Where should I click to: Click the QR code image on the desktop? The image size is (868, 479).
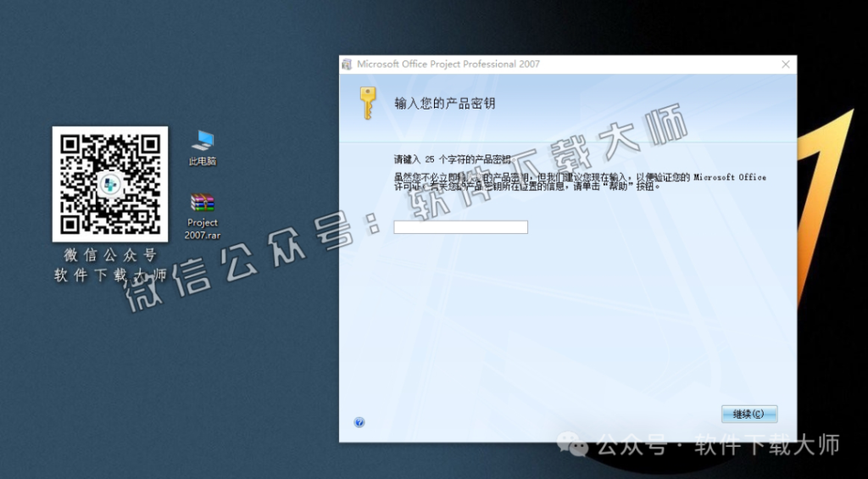click(110, 184)
